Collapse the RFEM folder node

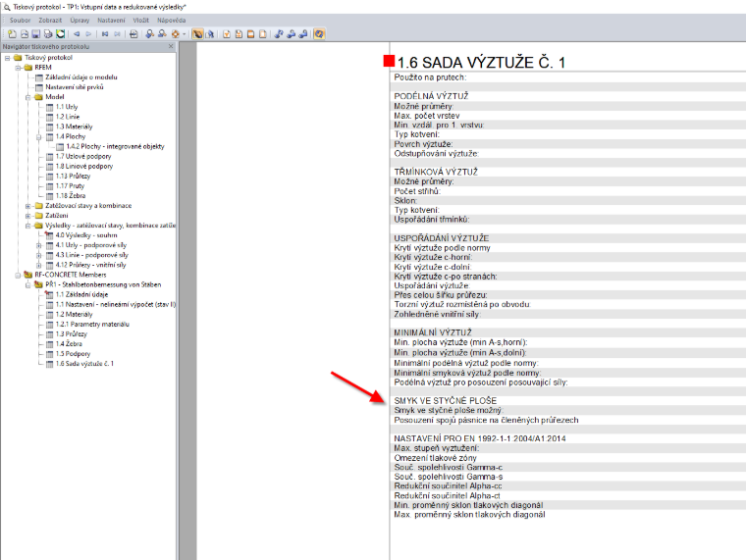18,68
